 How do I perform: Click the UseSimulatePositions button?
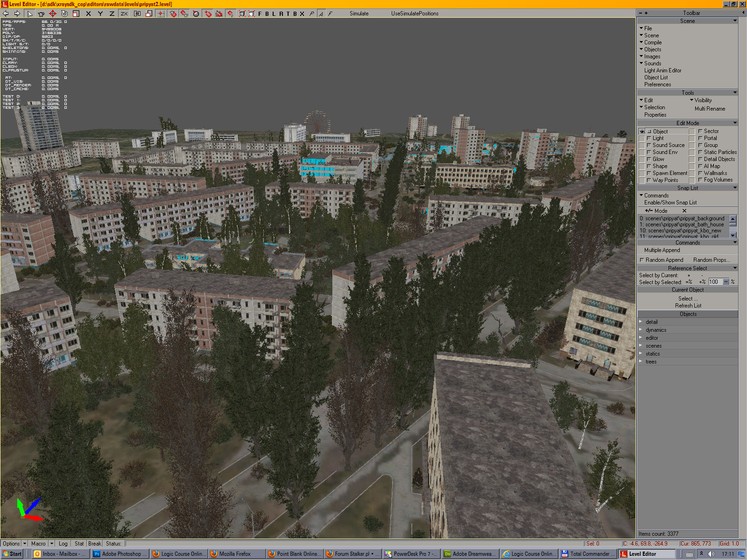coord(415,14)
